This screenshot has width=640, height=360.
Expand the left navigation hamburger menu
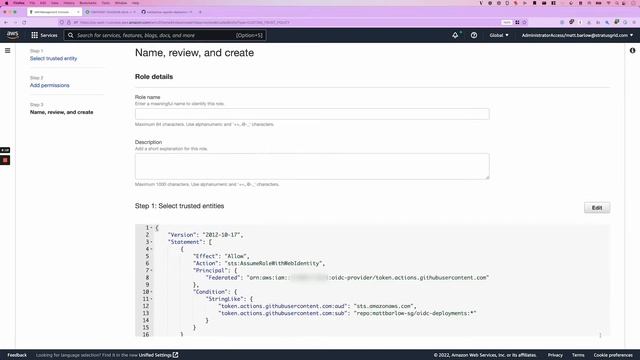[8, 51]
